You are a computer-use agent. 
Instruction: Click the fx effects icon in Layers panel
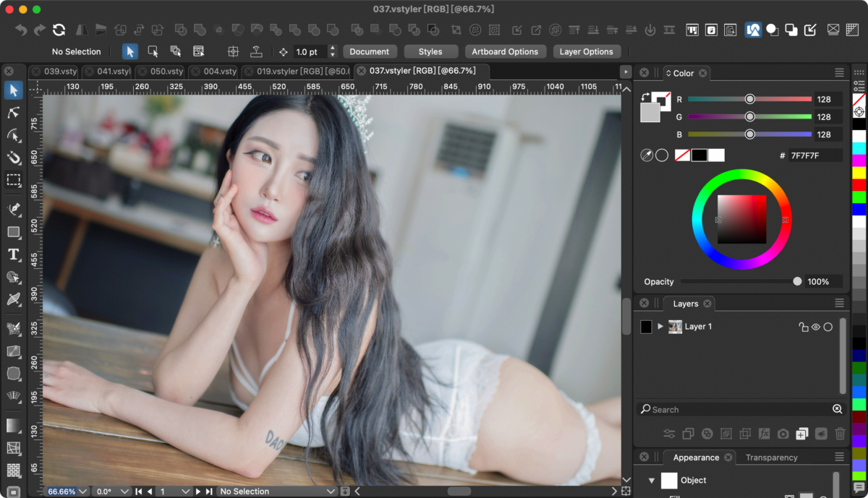[x=764, y=434]
